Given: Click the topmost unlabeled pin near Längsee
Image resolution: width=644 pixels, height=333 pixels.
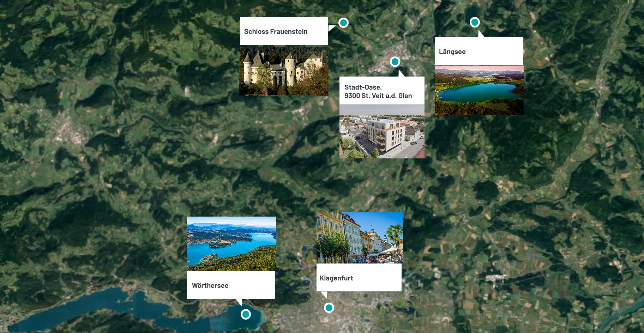Looking at the screenshot, I should [475, 22].
